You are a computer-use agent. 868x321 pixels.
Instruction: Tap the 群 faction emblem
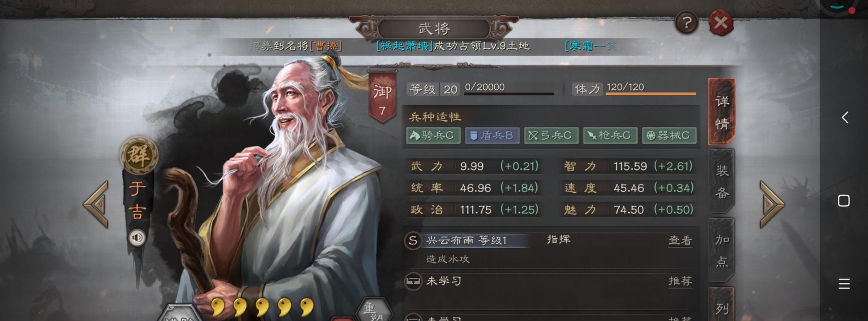(x=139, y=155)
